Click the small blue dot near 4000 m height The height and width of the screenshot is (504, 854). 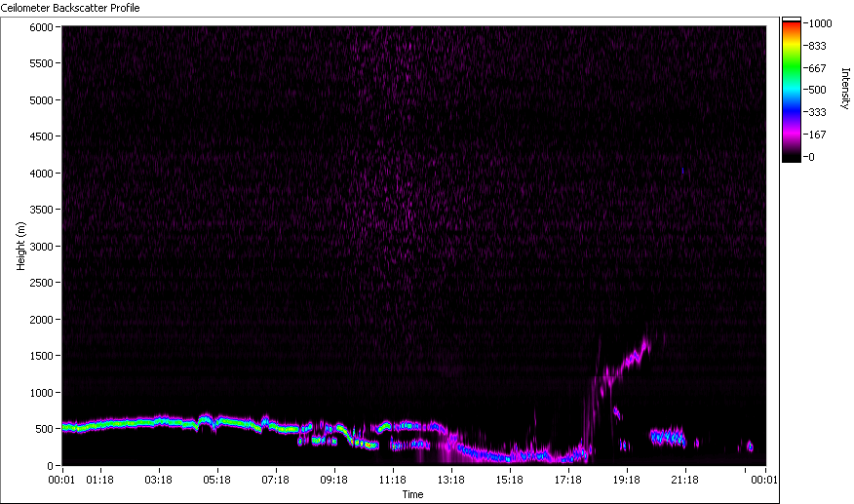(x=682, y=172)
